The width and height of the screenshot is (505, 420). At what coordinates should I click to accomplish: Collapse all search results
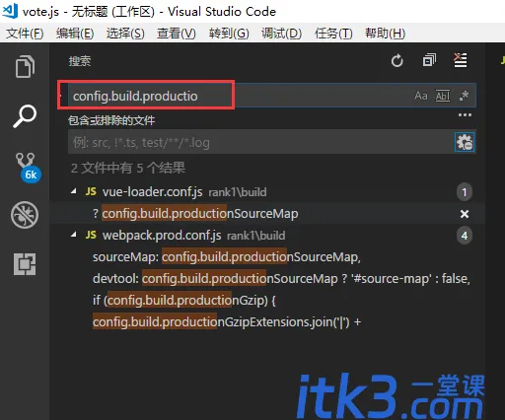(429, 60)
